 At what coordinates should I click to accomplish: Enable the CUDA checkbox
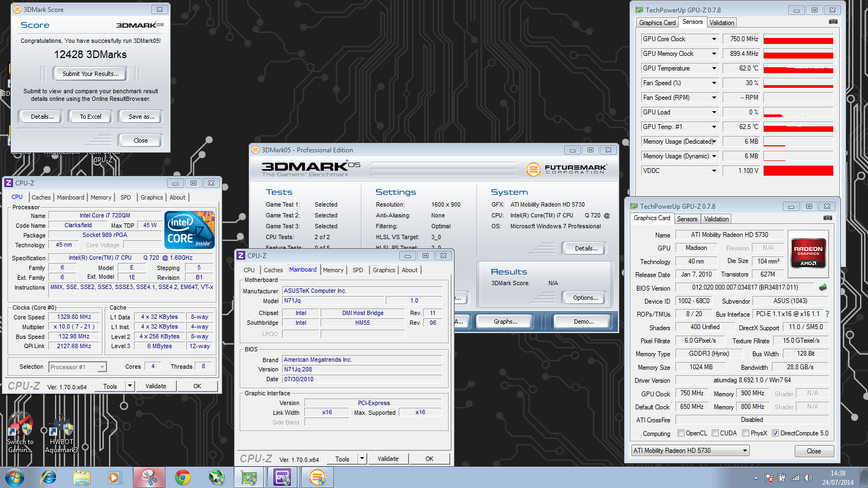716,433
